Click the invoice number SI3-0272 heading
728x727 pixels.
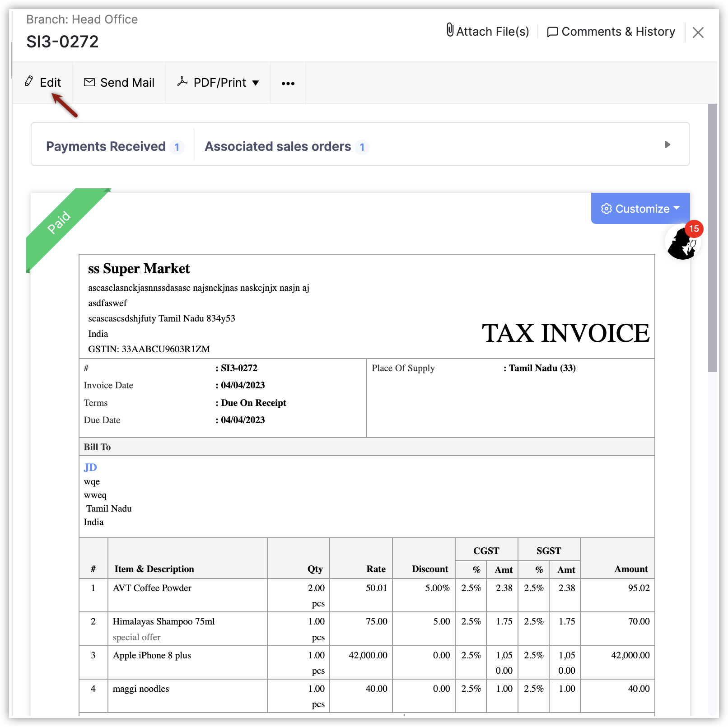(62, 42)
